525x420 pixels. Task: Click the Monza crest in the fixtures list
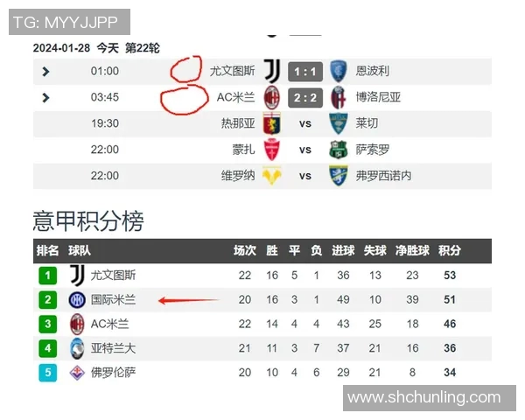(272, 150)
